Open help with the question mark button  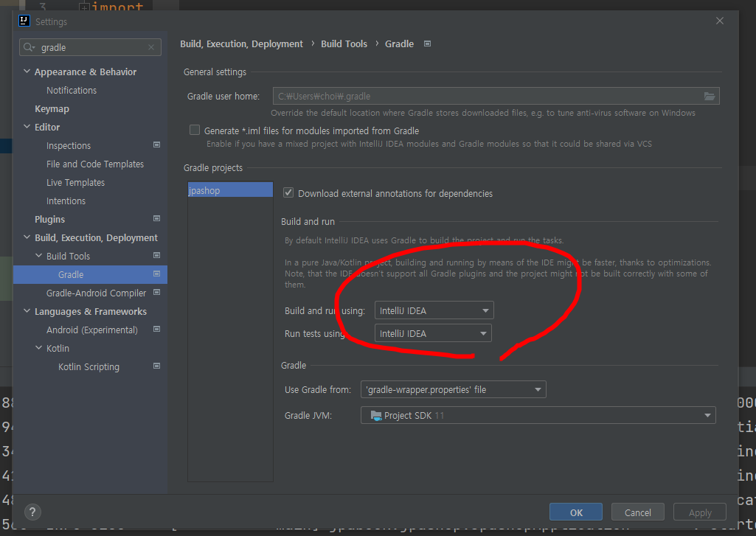point(32,512)
